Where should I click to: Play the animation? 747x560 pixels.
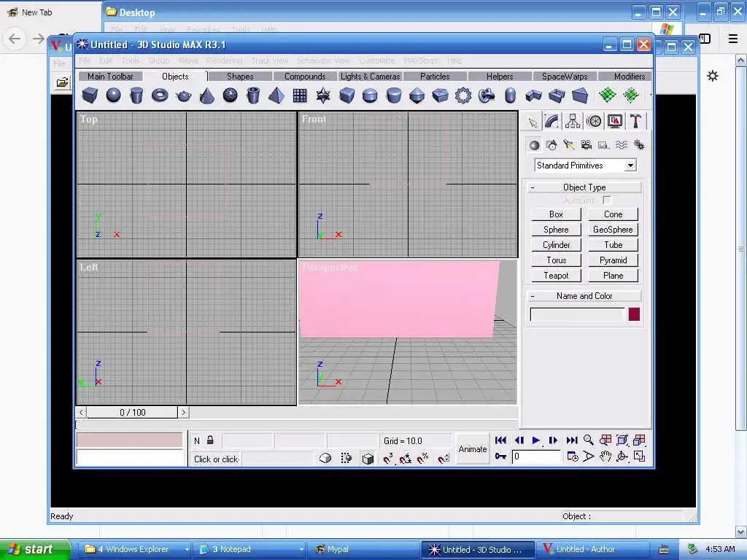pyautogui.click(x=535, y=440)
